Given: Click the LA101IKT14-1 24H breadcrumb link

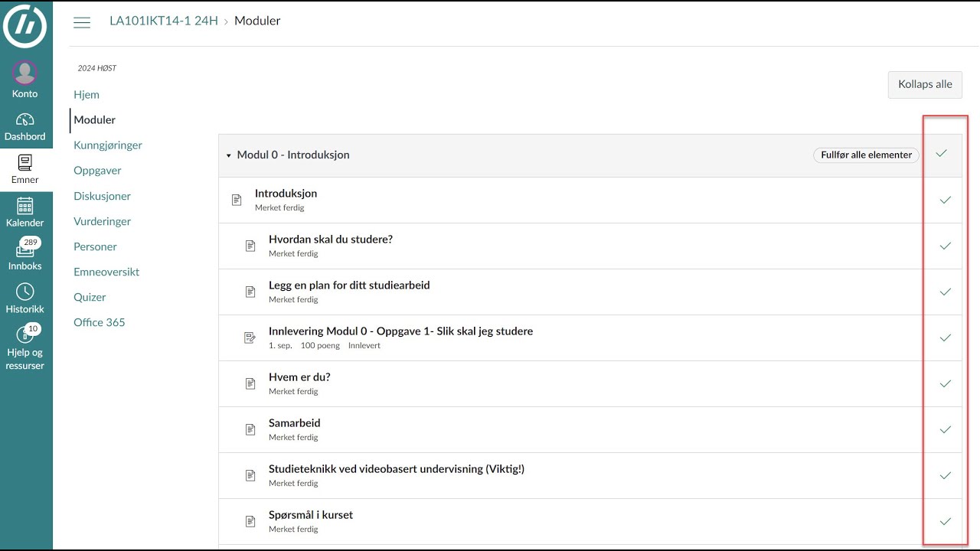Looking at the screenshot, I should tap(164, 21).
